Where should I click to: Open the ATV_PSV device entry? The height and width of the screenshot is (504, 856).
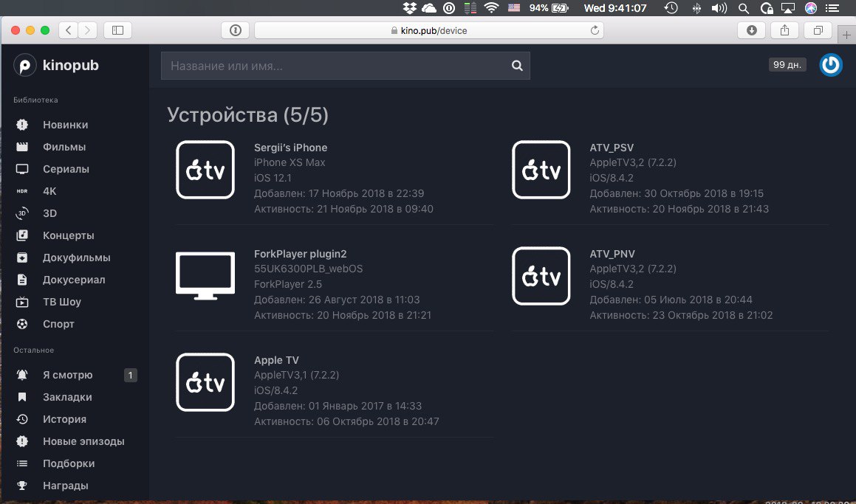click(612, 148)
